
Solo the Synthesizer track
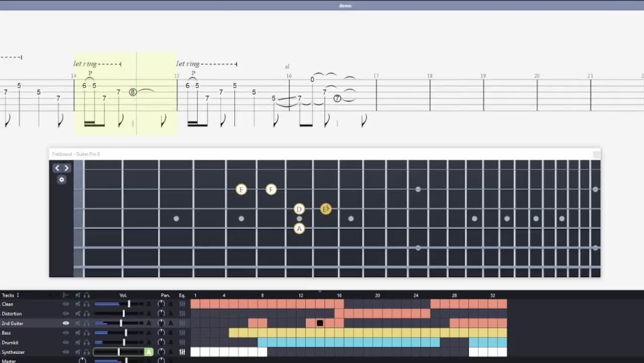[x=87, y=352]
